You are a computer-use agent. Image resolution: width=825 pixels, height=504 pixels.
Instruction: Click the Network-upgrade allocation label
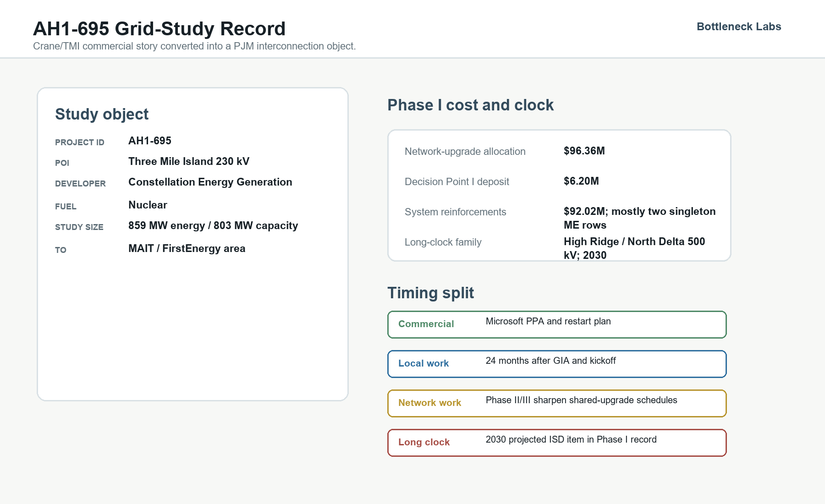tap(465, 152)
